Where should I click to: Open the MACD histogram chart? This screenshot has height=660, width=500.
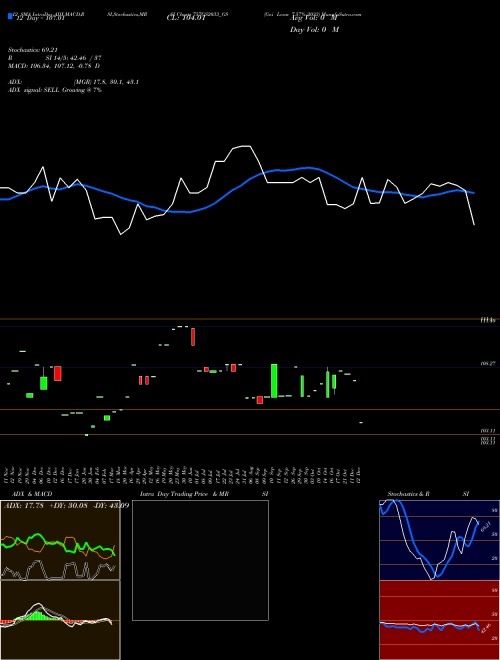[60, 620]
